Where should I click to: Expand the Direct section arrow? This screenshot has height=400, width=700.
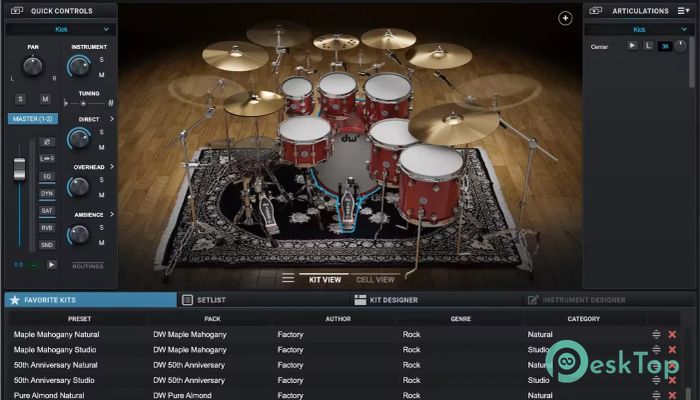point(112,119)
